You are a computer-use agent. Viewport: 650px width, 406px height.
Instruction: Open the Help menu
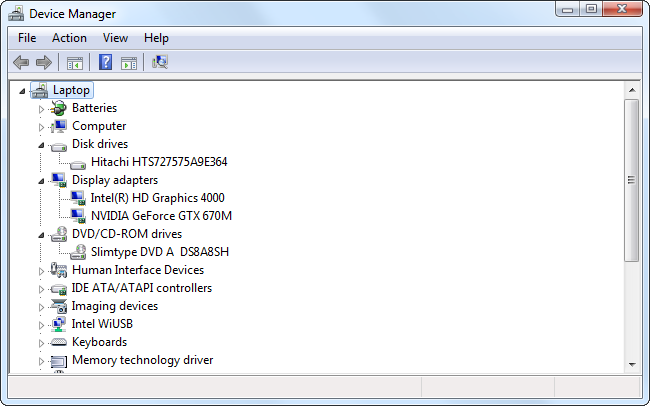[156, 38]
